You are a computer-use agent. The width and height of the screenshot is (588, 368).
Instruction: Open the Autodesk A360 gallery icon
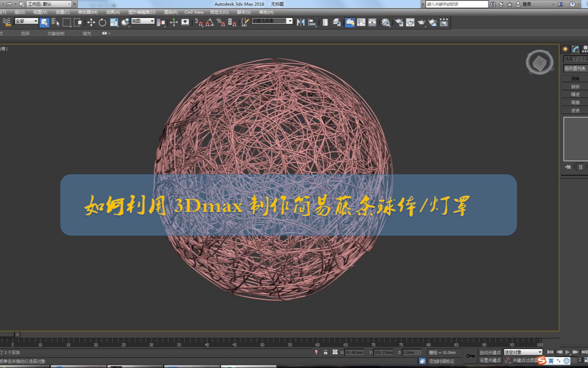click(443, 23)
